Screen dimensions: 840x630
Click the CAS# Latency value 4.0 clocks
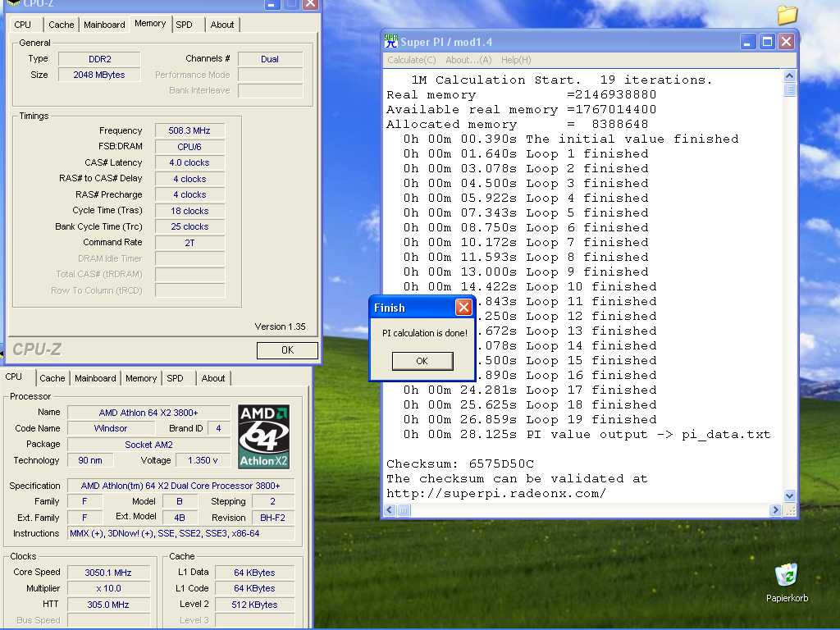(189, 163)
